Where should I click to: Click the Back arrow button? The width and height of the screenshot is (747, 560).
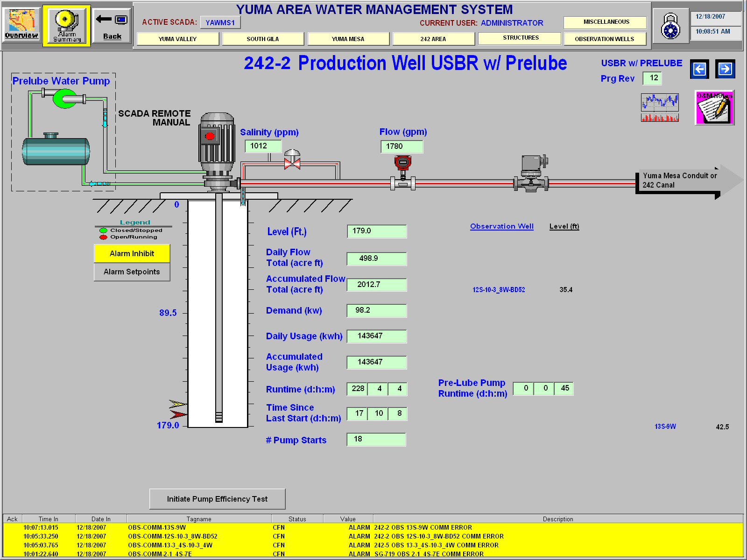tap(112, 26)
